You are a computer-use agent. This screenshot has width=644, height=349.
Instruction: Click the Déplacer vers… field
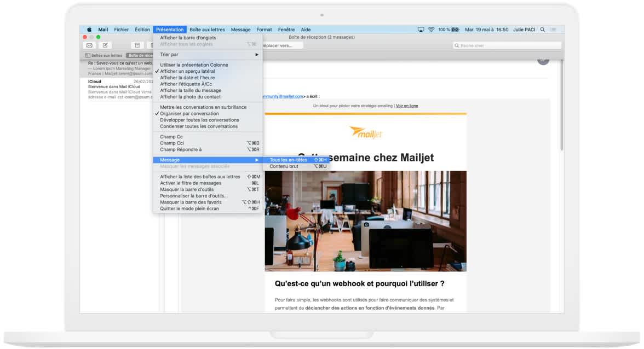[283, 45]
